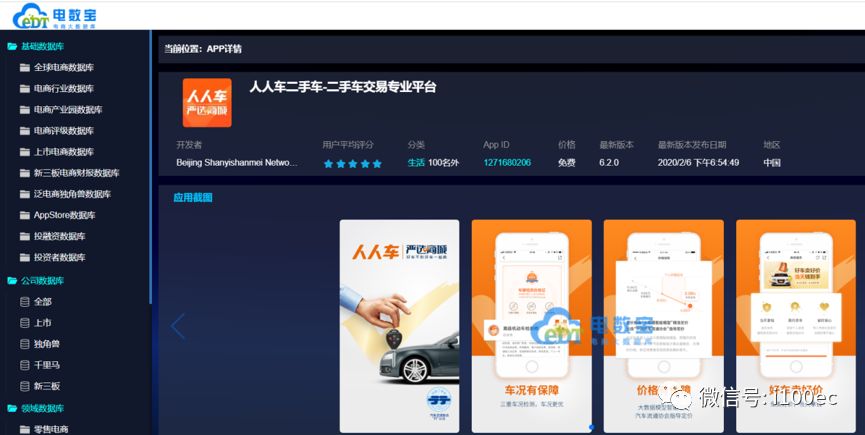This screenshot has height=435, width=865.
Task: Click the 应用截图 section heading
Action: (193, 197)
